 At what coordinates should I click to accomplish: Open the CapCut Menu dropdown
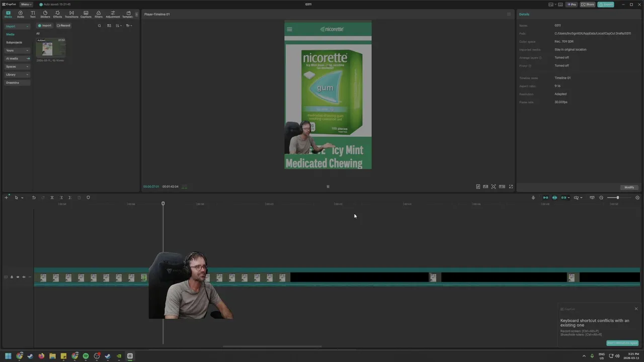pyautogui.click(x=26, y=4)
